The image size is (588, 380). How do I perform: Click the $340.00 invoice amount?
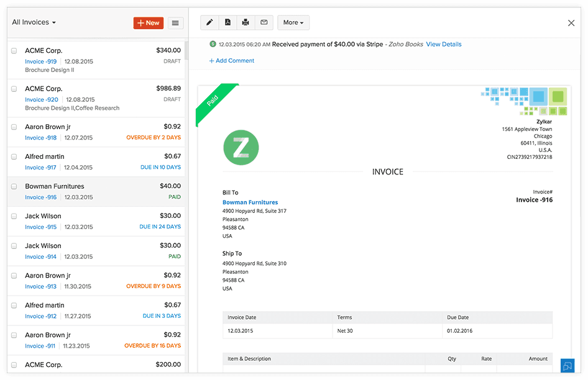168,50
